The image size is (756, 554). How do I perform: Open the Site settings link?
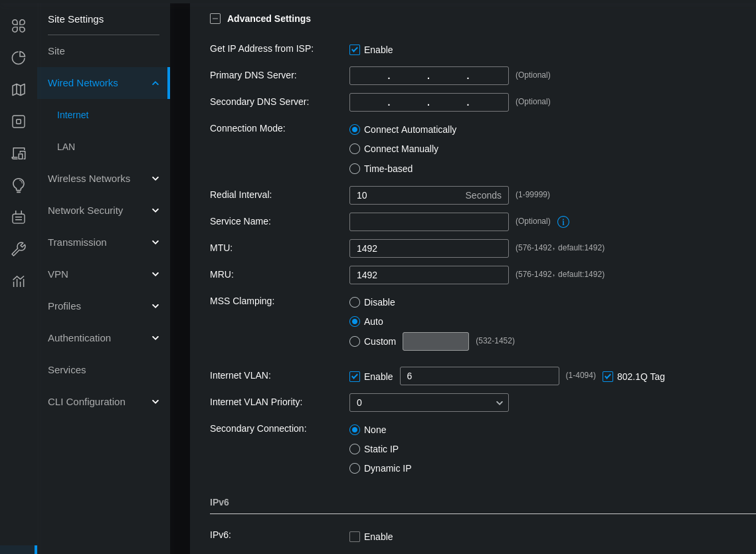[56, 51]
